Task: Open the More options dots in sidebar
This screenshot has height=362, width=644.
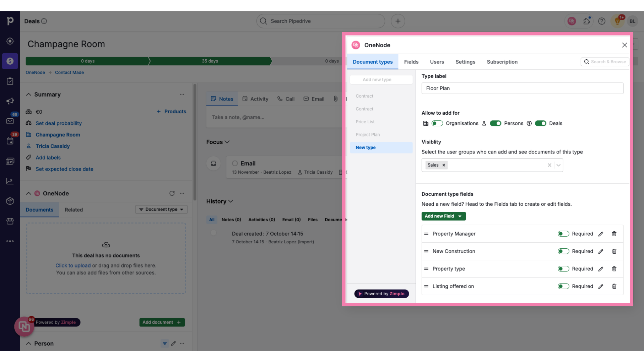Action: [x=10, y=241]
